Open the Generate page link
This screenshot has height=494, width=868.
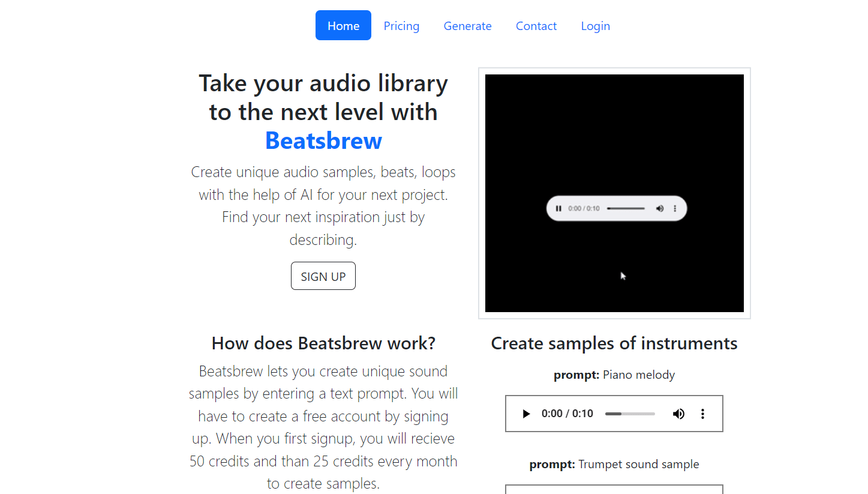[x=467, y=26]
